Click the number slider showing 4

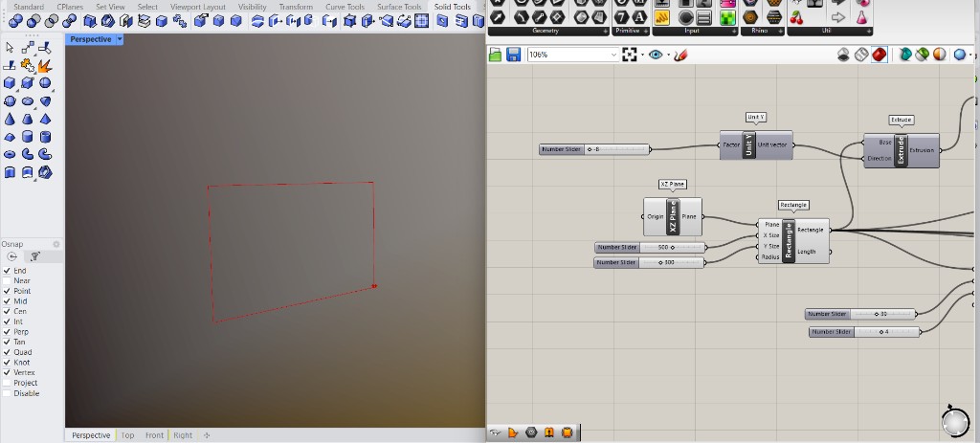pyautogui.click(x=864, y=332)
